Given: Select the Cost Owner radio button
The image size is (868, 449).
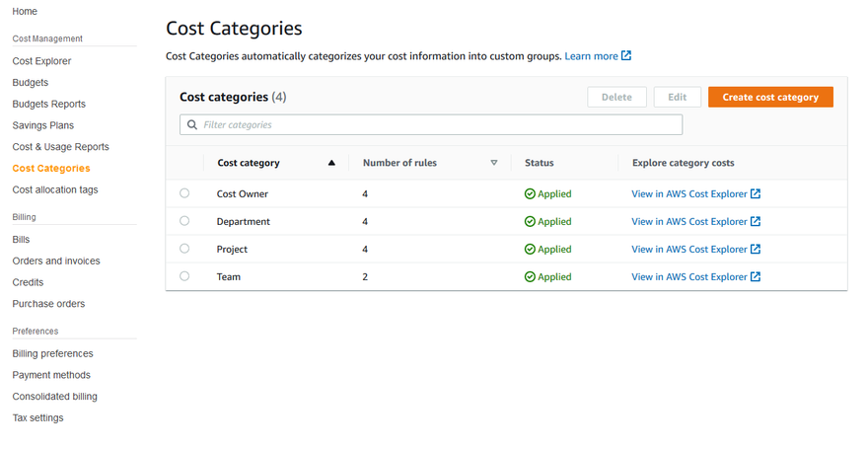Looking at the screenshot, I should point(184,194).
